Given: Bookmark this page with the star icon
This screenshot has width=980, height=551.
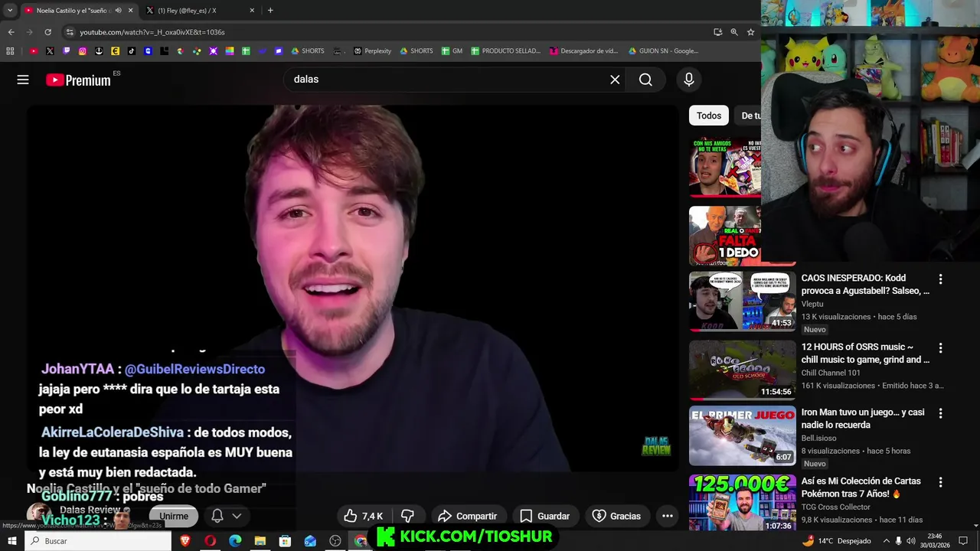Looking at the screenshot, I should [750, 32].
